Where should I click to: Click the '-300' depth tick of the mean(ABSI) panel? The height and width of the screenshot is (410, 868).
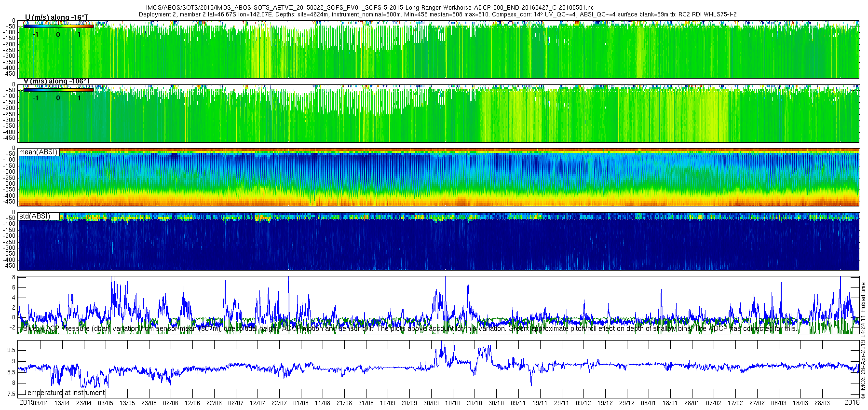pos(10,184)
